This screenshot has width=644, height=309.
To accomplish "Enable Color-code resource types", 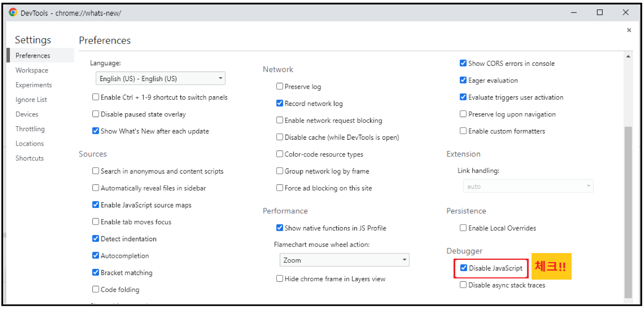I will click(280, 154).
